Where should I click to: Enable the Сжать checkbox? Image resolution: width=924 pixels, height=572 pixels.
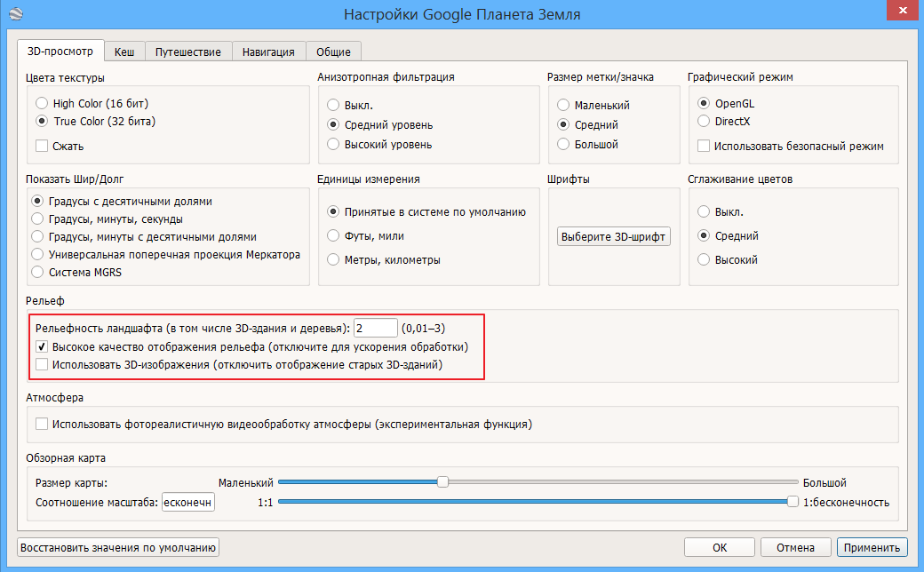tap(42, 146)
